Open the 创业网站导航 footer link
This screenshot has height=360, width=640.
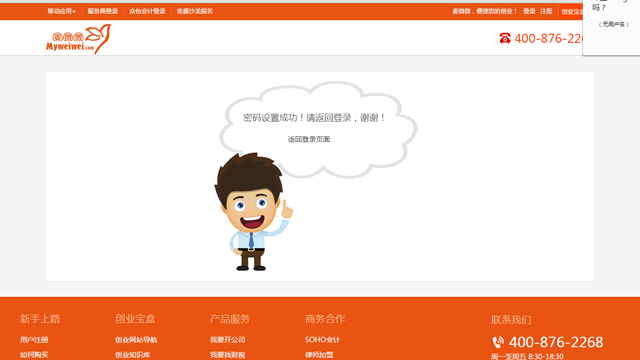click(x=136, y=340)
